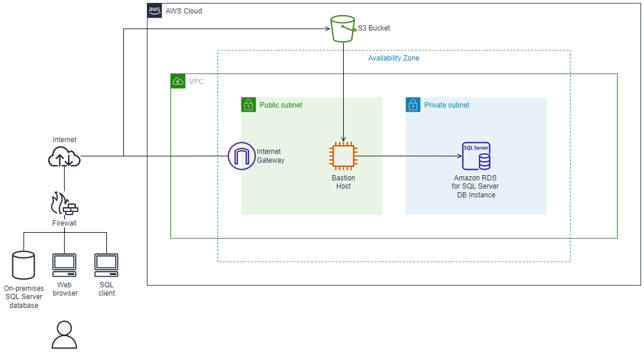Click the Availability Zone label
644x352 pixels.
[394, 58]
